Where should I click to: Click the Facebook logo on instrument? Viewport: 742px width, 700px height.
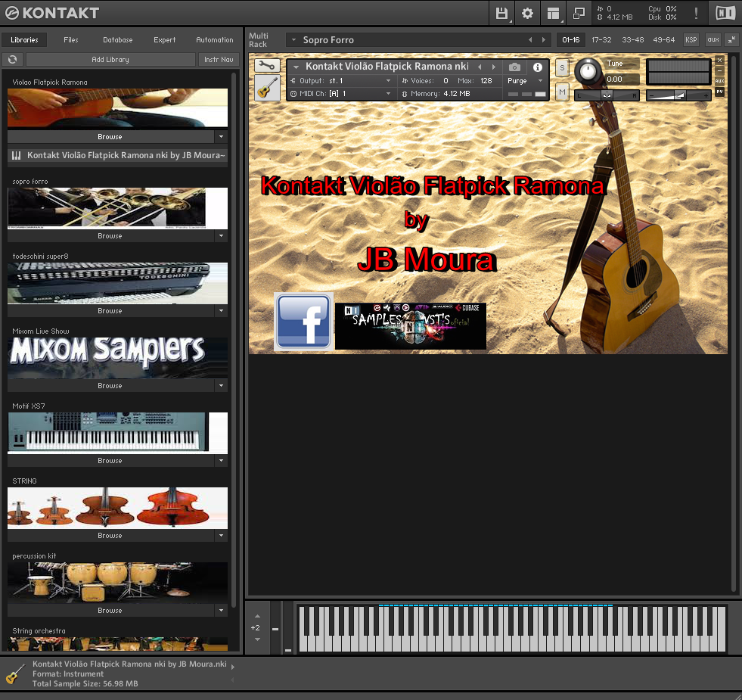pos(303,322)
